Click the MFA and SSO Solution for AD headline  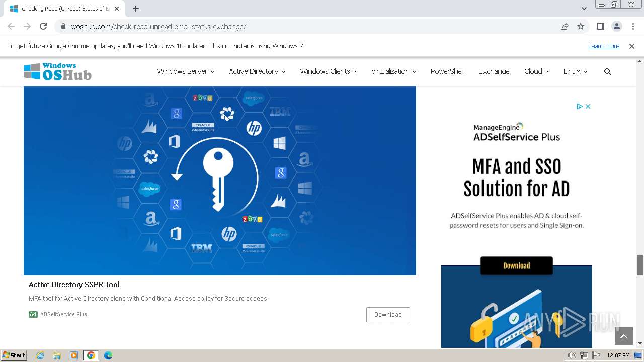(x=517, y=177)
